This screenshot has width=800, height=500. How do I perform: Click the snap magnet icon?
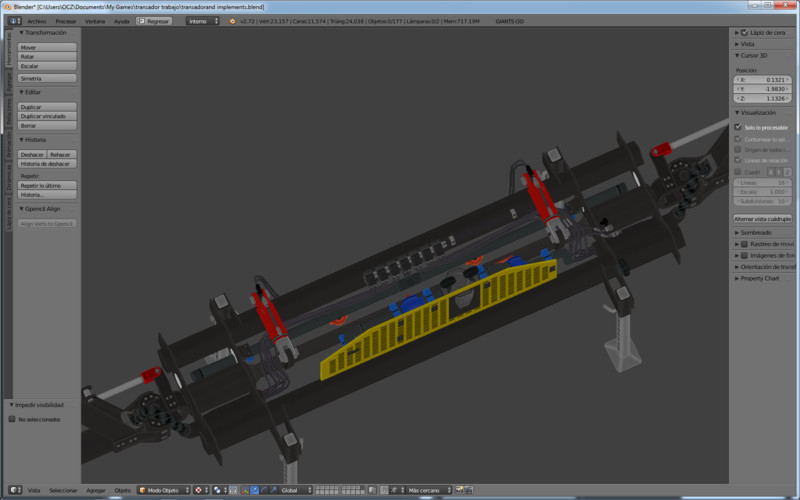(385, 490)
